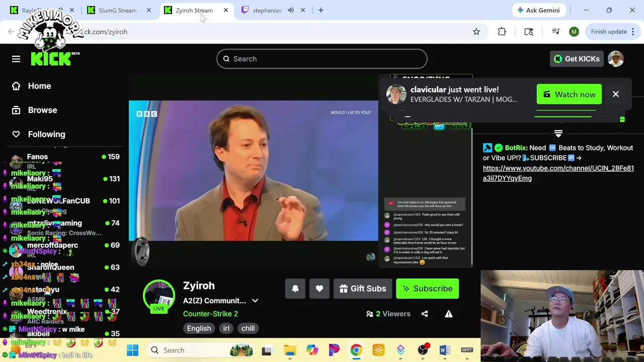644x362 pixels.
Task: Select the irl tag
Action: 226,328
